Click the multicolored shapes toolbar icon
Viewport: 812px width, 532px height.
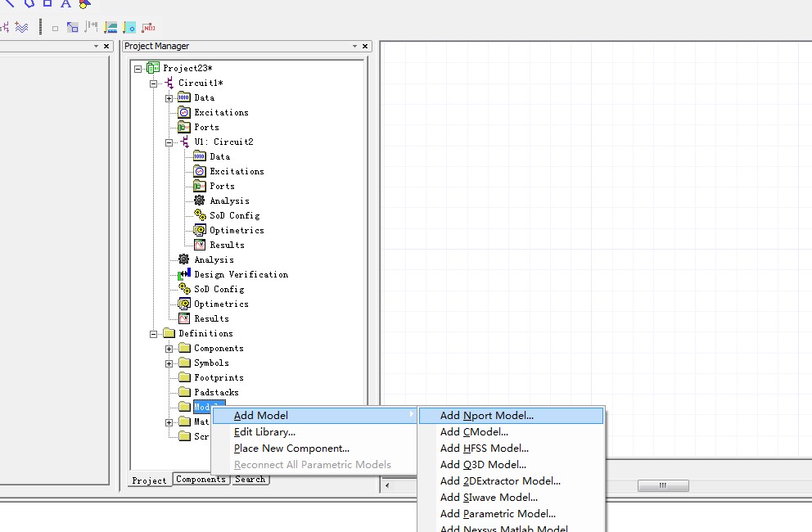[85, 3]
